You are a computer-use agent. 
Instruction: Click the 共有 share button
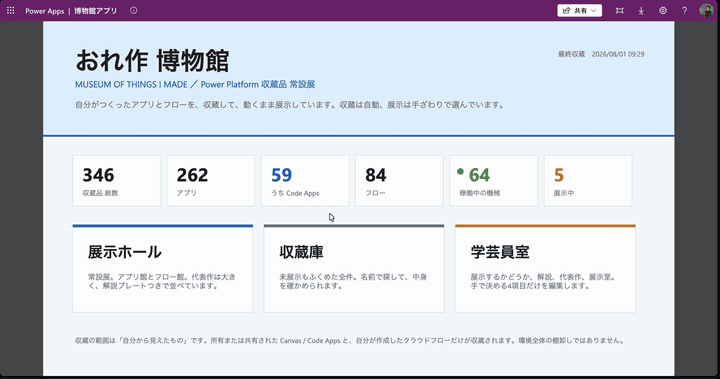579,10
